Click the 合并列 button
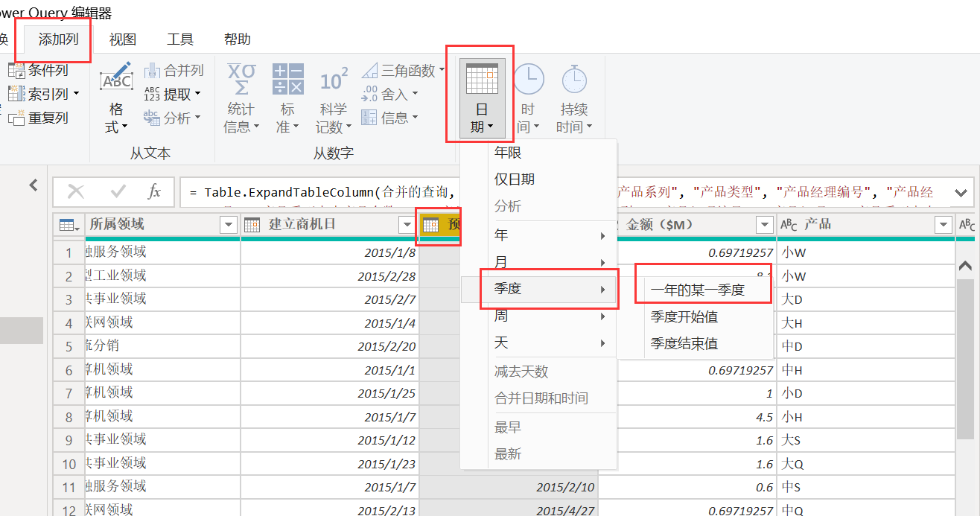The width and height of the screenshot is (980, 516). 174,71
